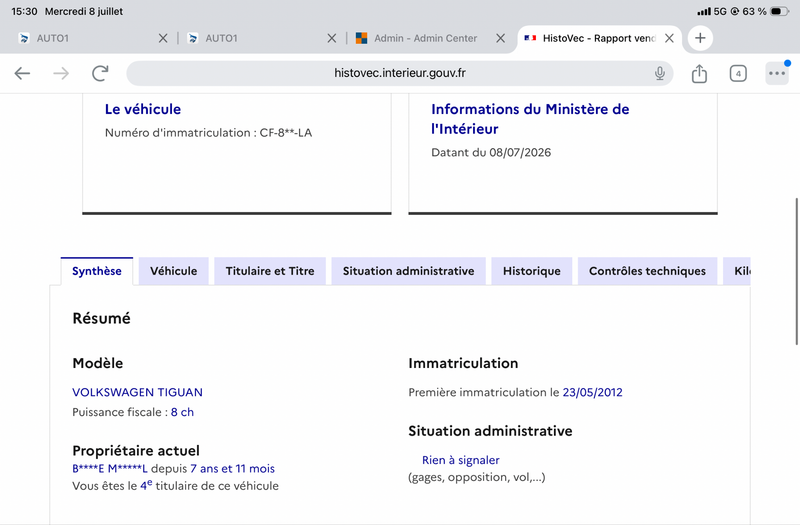Click the 8 ch fiscal power value
Image resolution: width=800 pixels, height=525 pixels.
pos(182,412)
